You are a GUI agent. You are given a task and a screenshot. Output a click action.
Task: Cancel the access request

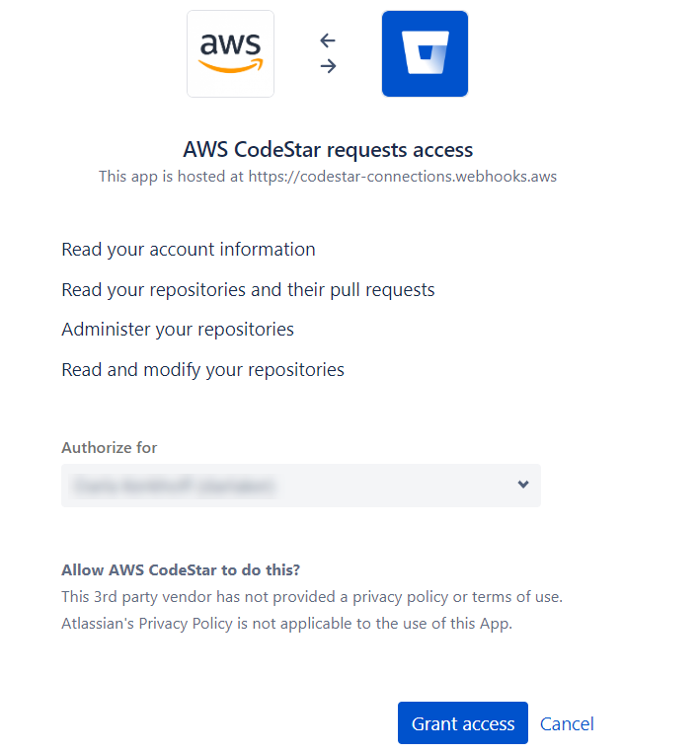[567, 723]
